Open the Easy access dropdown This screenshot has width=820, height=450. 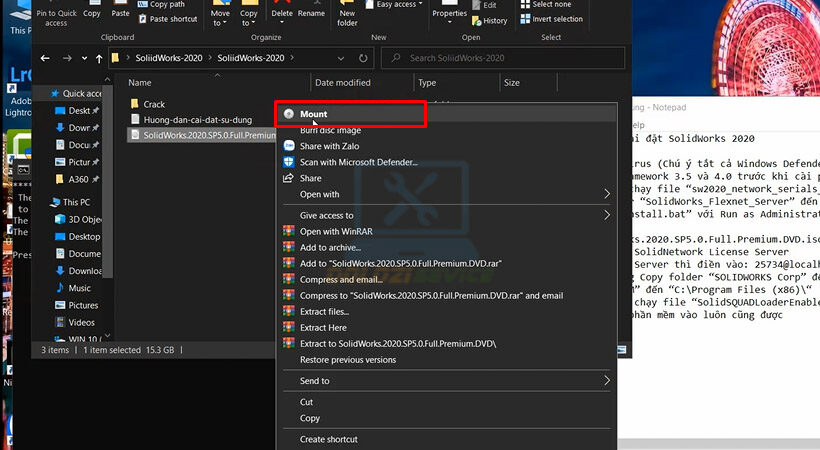point(398,5)
